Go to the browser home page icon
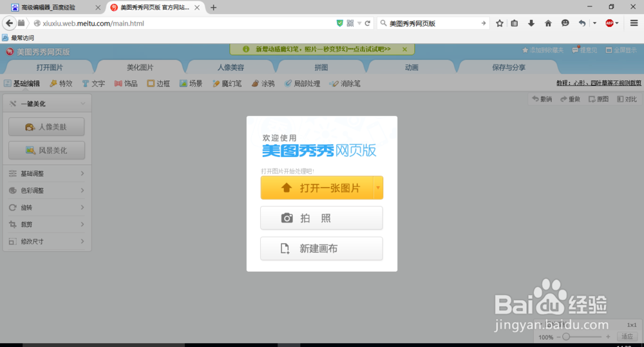This screenshot has width=644, height=347. (x=548, y=23)
